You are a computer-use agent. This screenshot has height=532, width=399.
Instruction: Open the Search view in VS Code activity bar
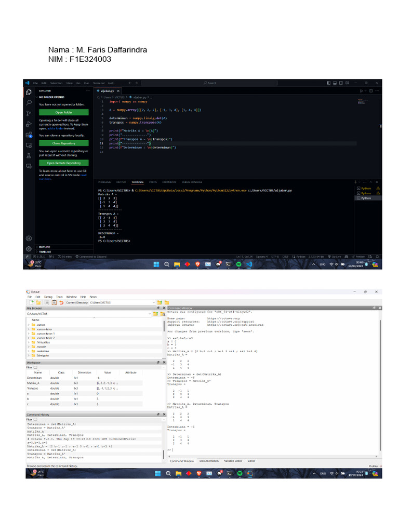point(29,102)
